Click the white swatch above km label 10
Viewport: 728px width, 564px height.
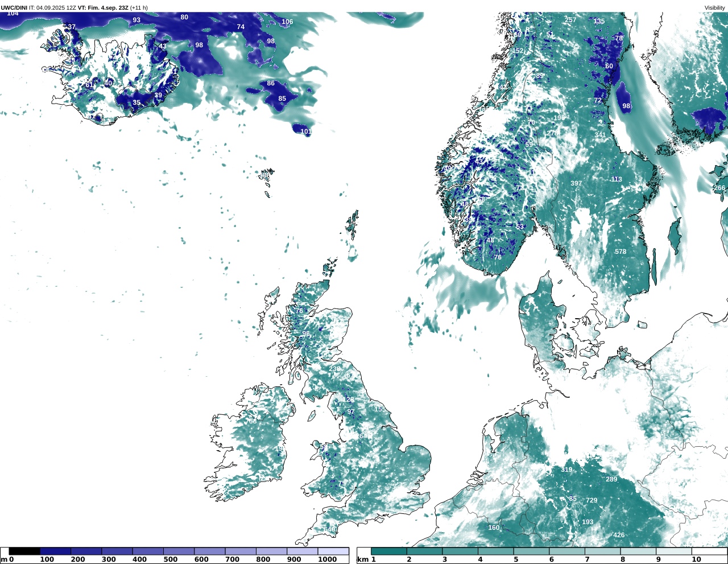tap(709, 551)
